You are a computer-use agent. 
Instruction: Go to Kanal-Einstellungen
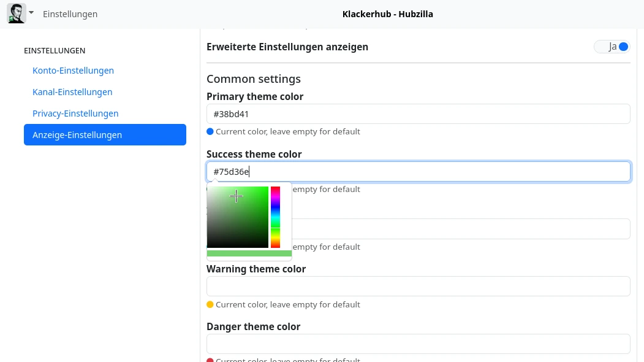coord(72,92)
